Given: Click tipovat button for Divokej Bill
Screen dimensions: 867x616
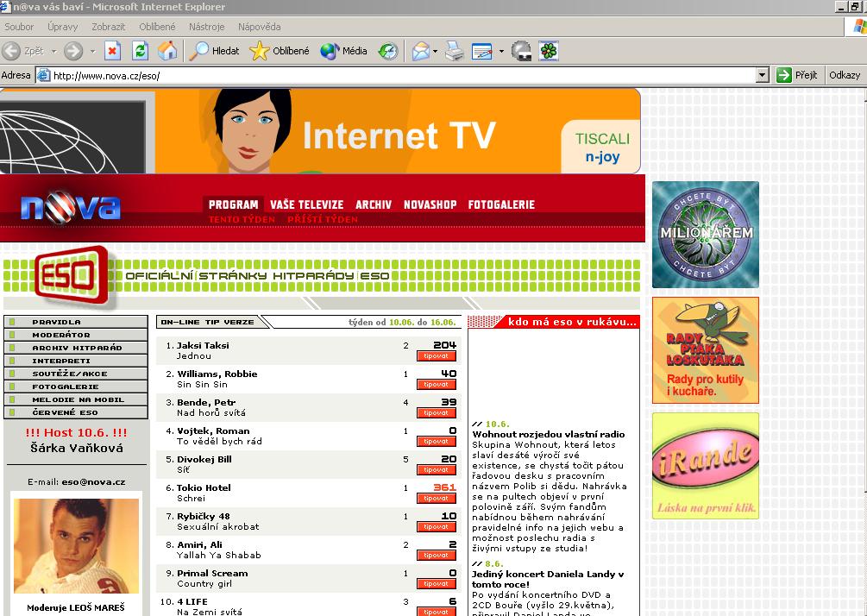Looking at the screenshot, I should click(437, 470).
